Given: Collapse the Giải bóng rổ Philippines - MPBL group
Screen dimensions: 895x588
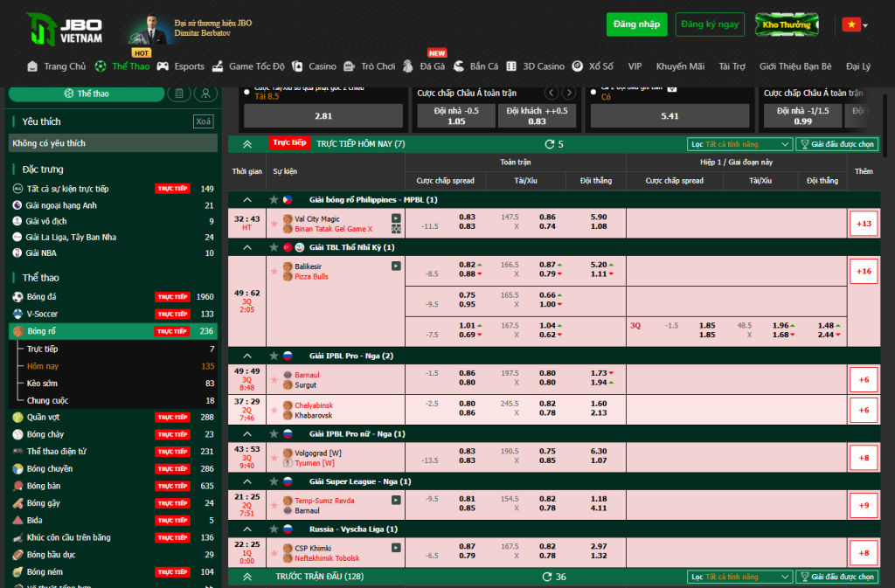Looking at the screenshot, I should click(x=247, y=199).
